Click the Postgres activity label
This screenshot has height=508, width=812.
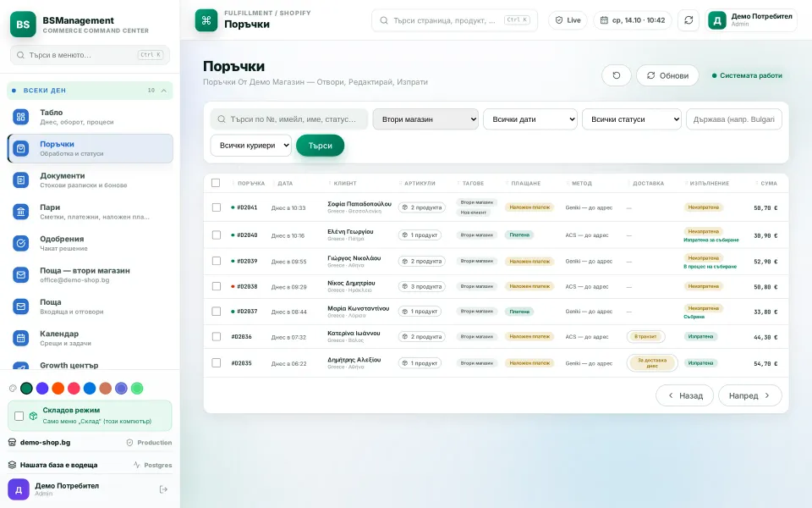[153, 465]
